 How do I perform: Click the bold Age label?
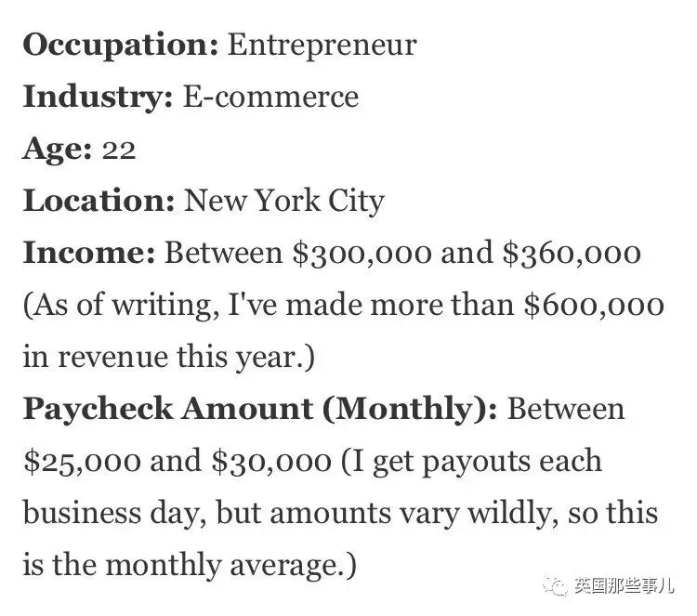pyautogui.click(x=57, y=150)
